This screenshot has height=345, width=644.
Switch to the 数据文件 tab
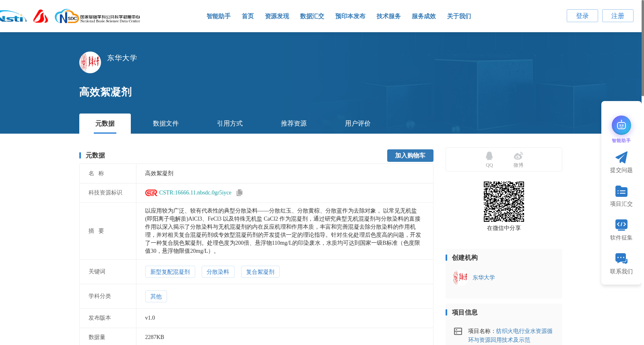click(166, 124)
